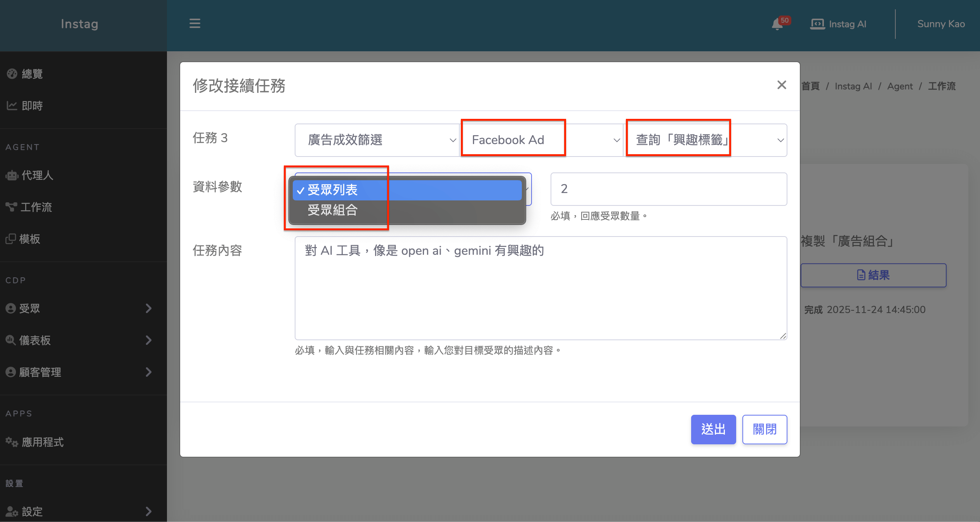The height and width of the screenshot is (522, 980).
Task: Expand the 受眾 sidebar submenu
Action: pyautogui.click(x=148, y=308)
